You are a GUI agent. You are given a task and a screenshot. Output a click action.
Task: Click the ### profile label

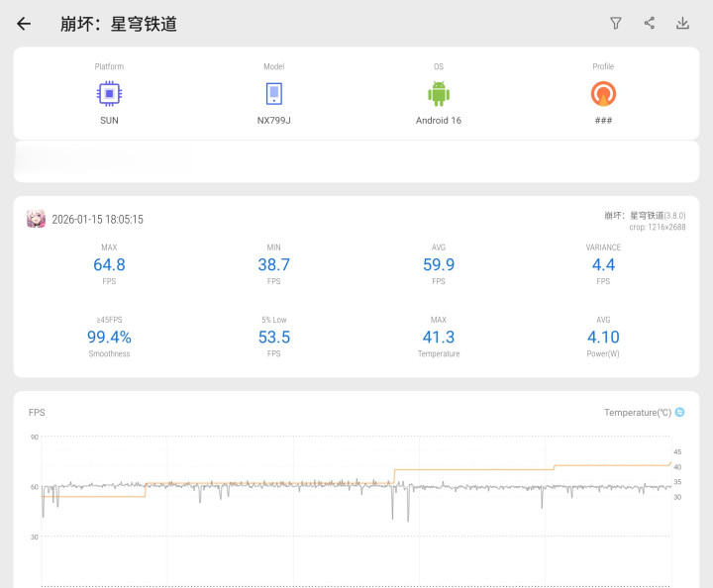point(603,121)
